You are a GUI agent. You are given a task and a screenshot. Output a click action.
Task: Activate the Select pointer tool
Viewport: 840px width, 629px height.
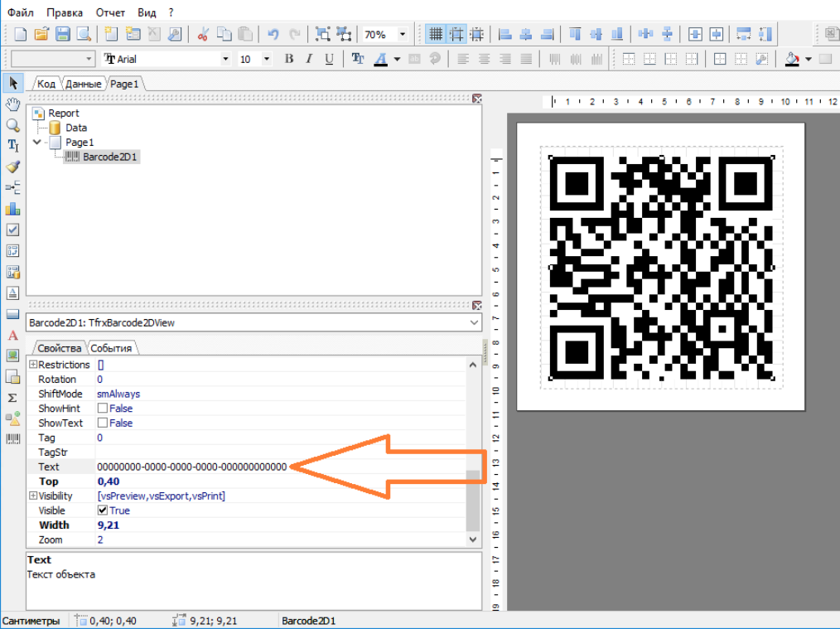(x=13, y=83)
